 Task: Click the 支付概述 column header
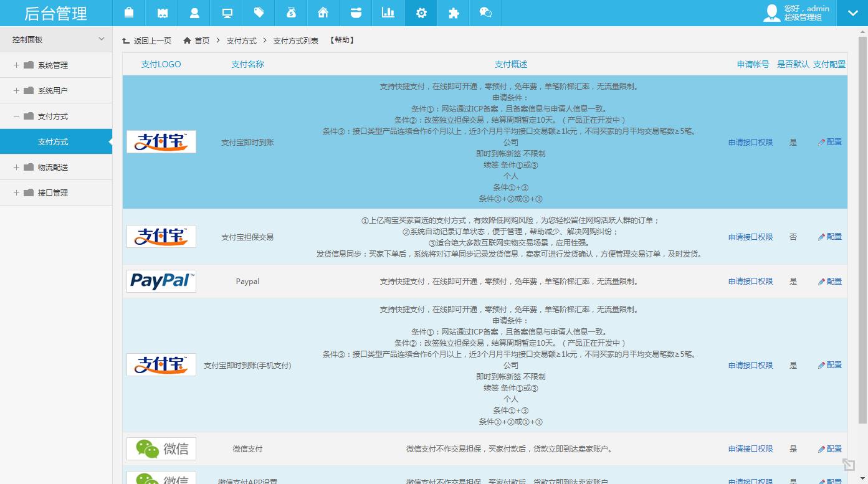[x=511, y=64]
